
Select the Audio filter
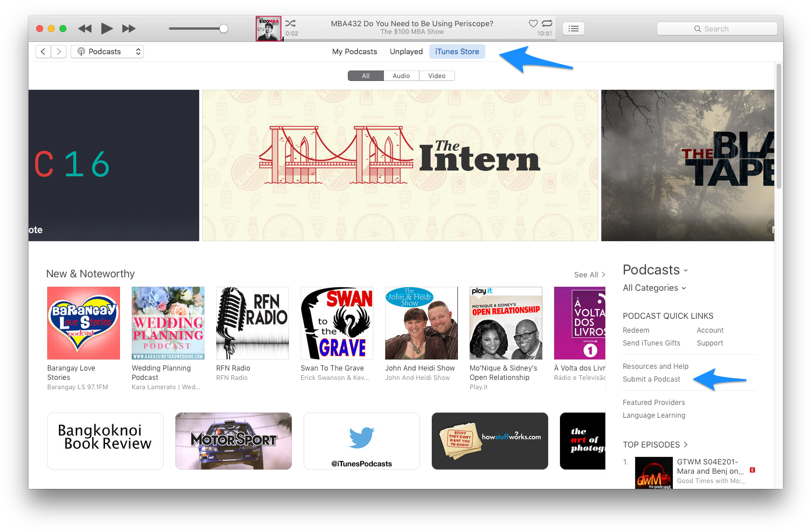click(x=401, y=75)
